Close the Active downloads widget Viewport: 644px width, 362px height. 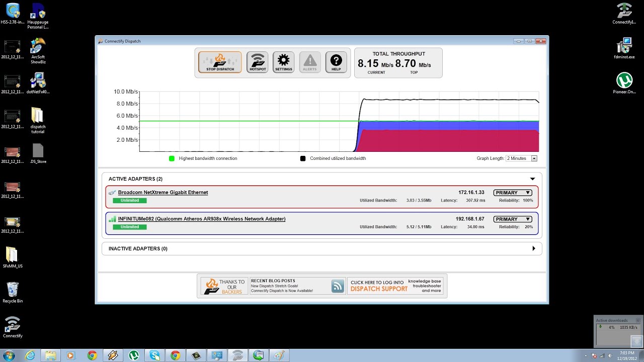pos(638,320)
